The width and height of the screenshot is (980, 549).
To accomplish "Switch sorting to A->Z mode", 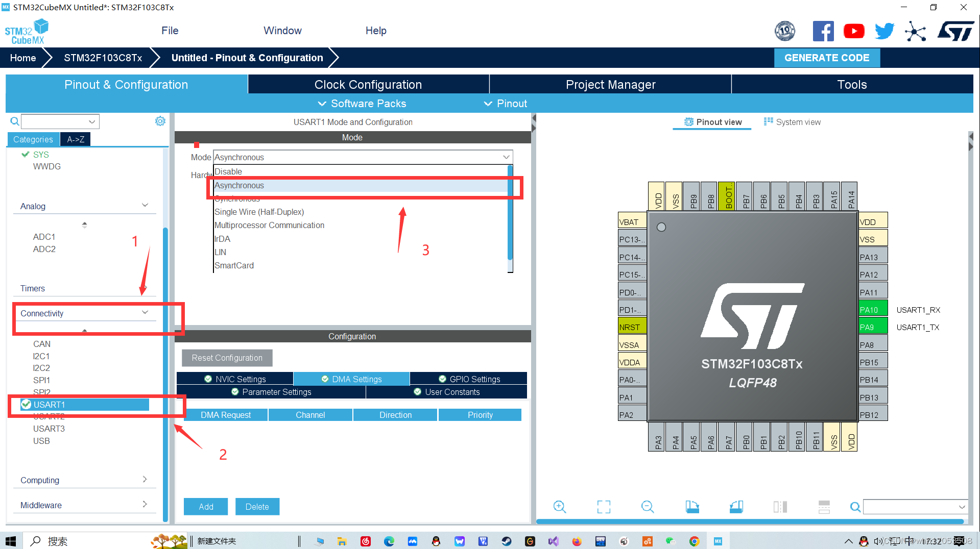I will [x=75, y=139].
